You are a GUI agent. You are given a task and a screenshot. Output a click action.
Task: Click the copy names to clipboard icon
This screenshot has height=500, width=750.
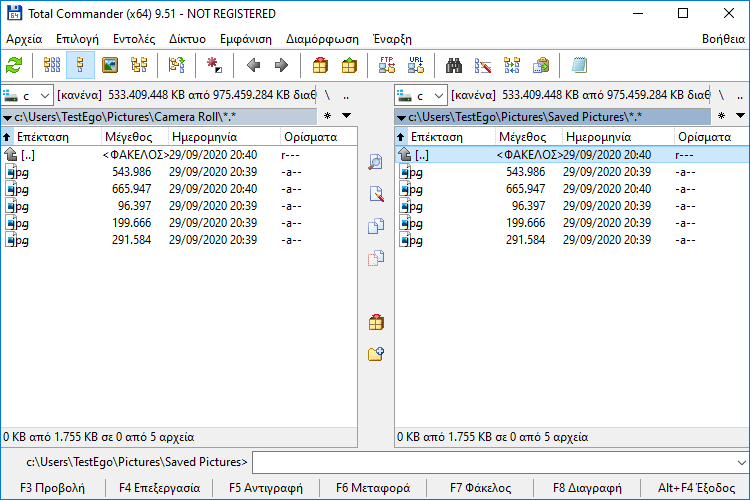540,65
